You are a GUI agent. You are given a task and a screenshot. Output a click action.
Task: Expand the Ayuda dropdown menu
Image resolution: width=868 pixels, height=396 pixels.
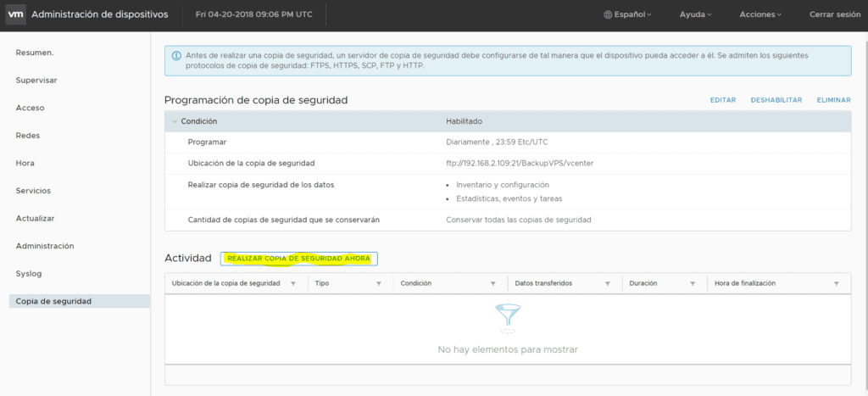(x=695, y=15)
